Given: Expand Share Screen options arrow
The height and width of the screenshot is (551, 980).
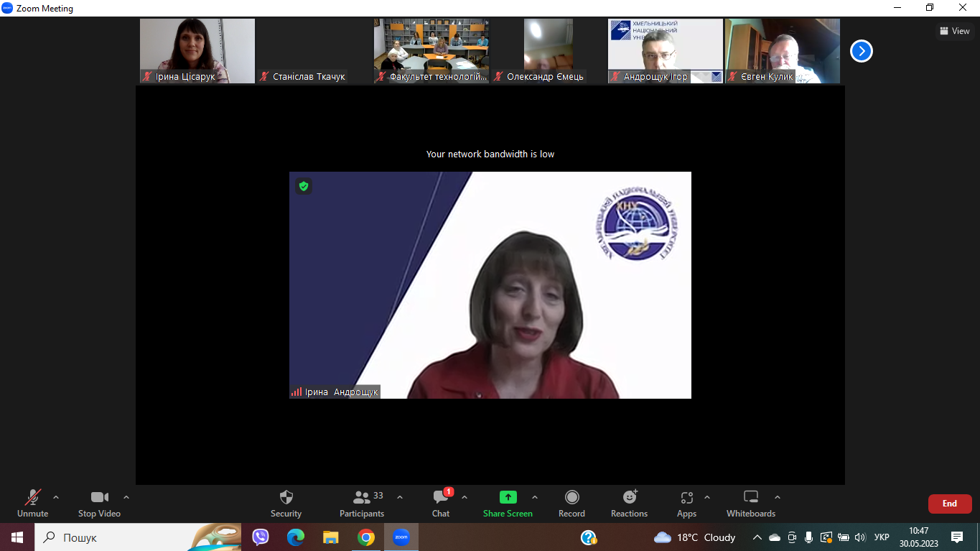Looking at the screenshot, I should 534,497.
